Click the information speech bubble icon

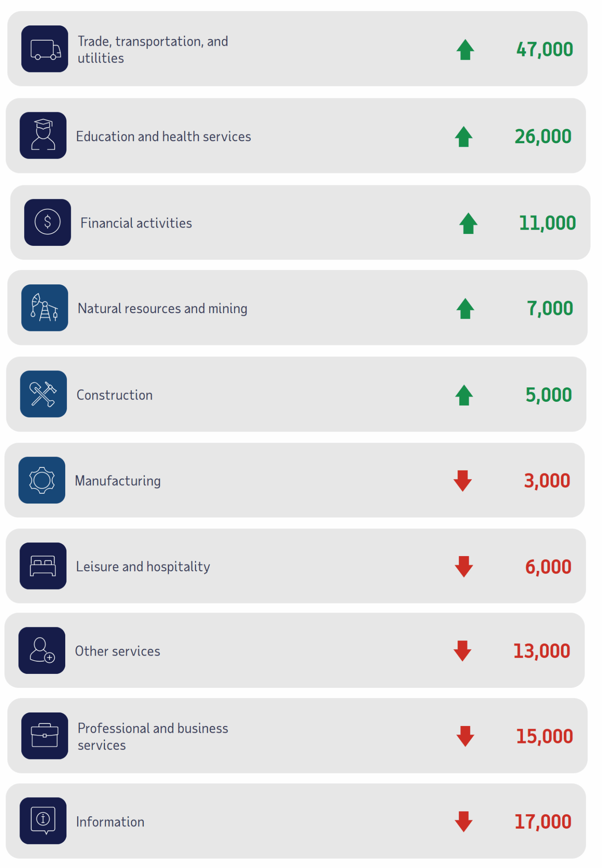[43, 821]
